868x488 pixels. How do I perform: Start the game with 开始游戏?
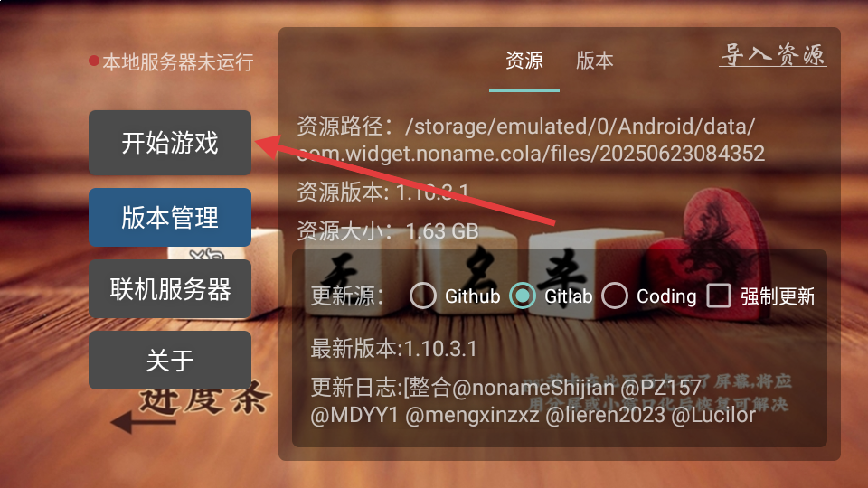pyautogui.click(x=170, y=143)
